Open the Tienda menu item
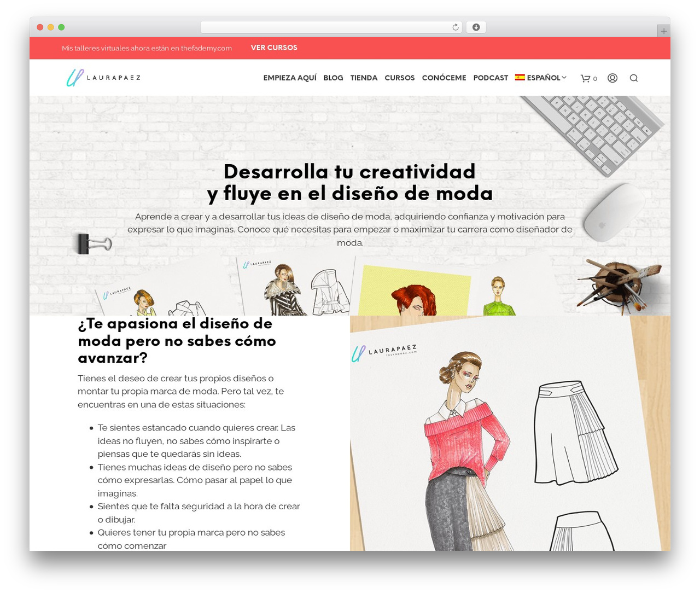The height and width of the screenshot is (593, 700). [364, 78]
